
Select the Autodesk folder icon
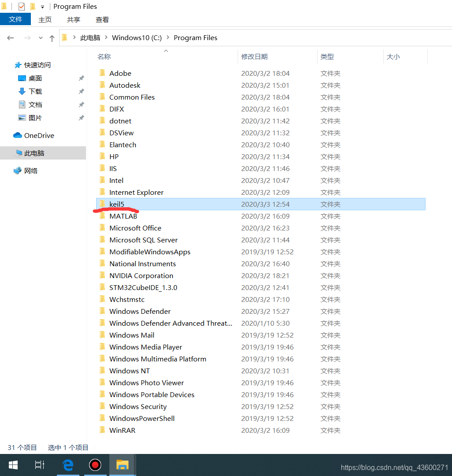[x=102, y=85]
